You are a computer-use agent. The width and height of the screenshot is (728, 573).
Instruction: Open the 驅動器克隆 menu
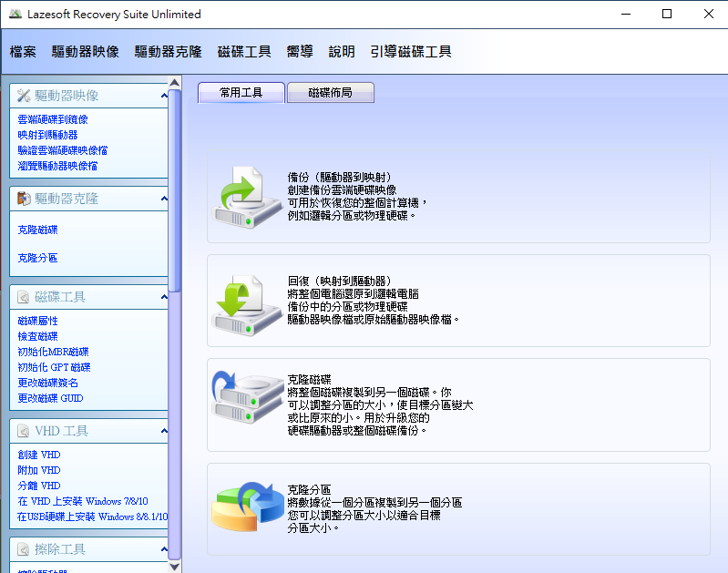[x=168, y=52]
